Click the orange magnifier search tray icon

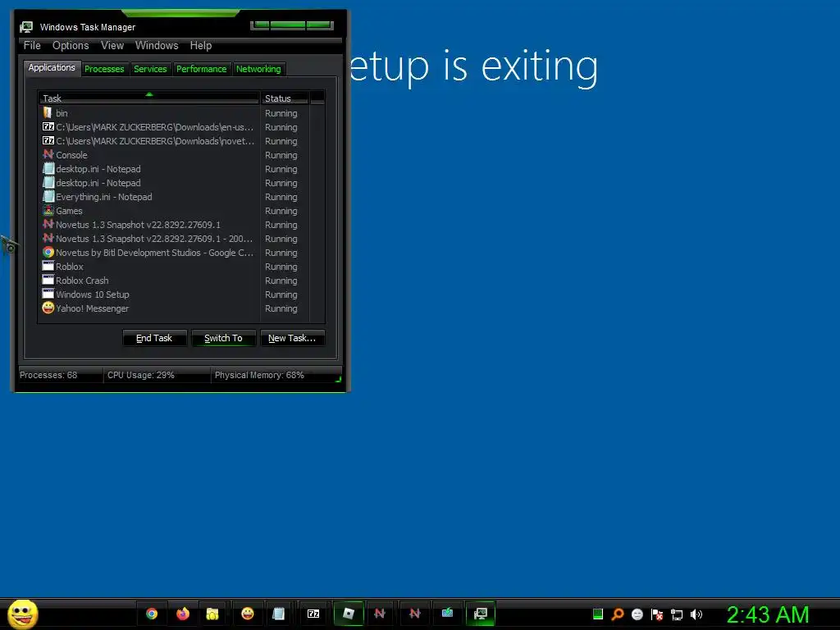(x=618, y=614)
